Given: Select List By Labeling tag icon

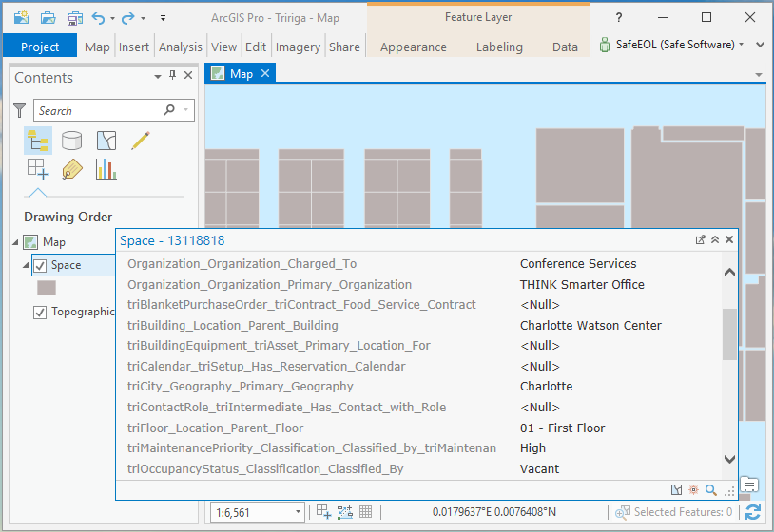Looking at the screenshot, I should [72, 170].
